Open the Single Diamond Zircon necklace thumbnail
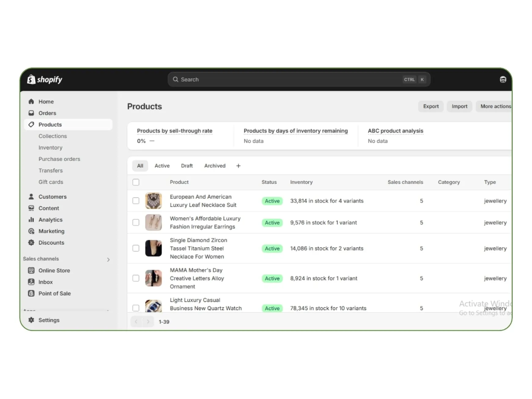Screen dimensions: 532x399 (x=153, y=248)
